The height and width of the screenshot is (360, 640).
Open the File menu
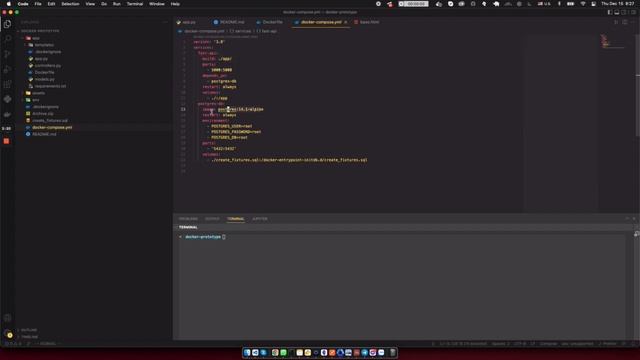[x=38, y=4]
